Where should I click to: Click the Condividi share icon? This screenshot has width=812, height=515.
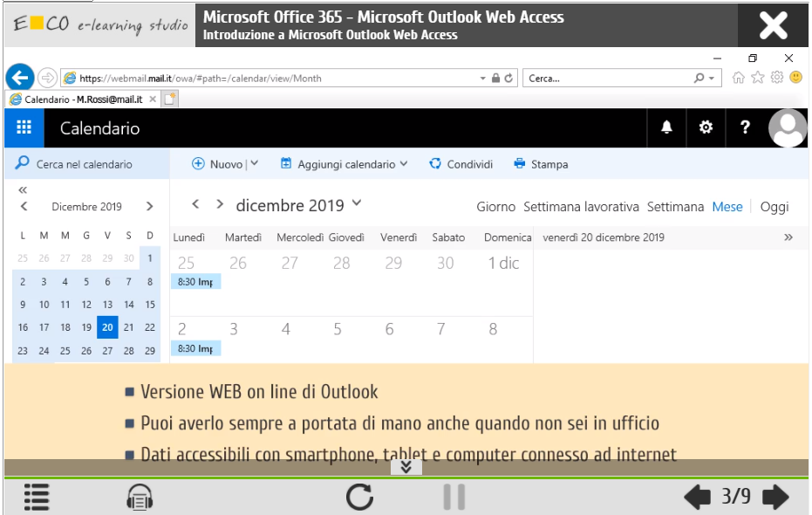pyautogui.click(x=435, y=164)
